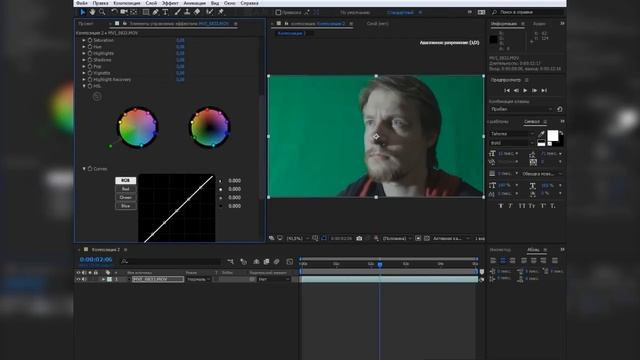Toggle Highlights stopwatch keyframing
Screen dimensions: 640x360
click(90, 53)
